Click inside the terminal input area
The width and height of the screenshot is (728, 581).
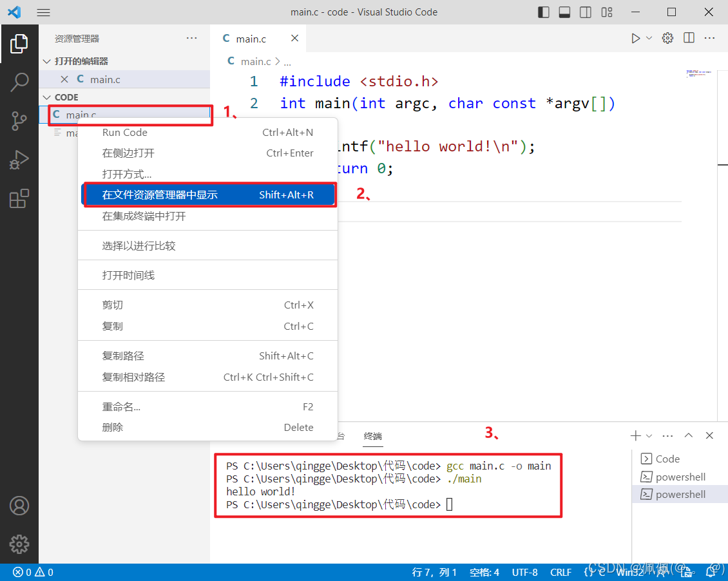tap(450, 504)
